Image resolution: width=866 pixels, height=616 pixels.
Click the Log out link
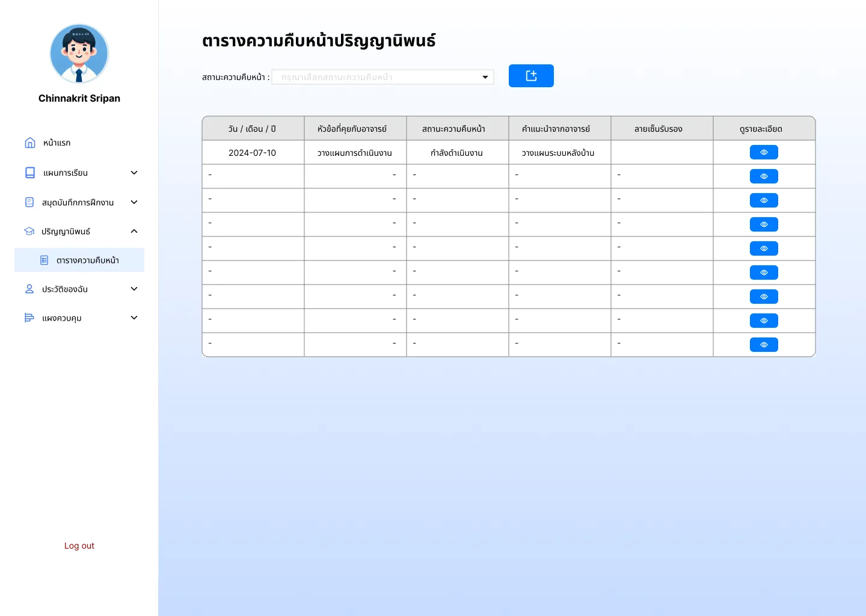pos(79,546)
